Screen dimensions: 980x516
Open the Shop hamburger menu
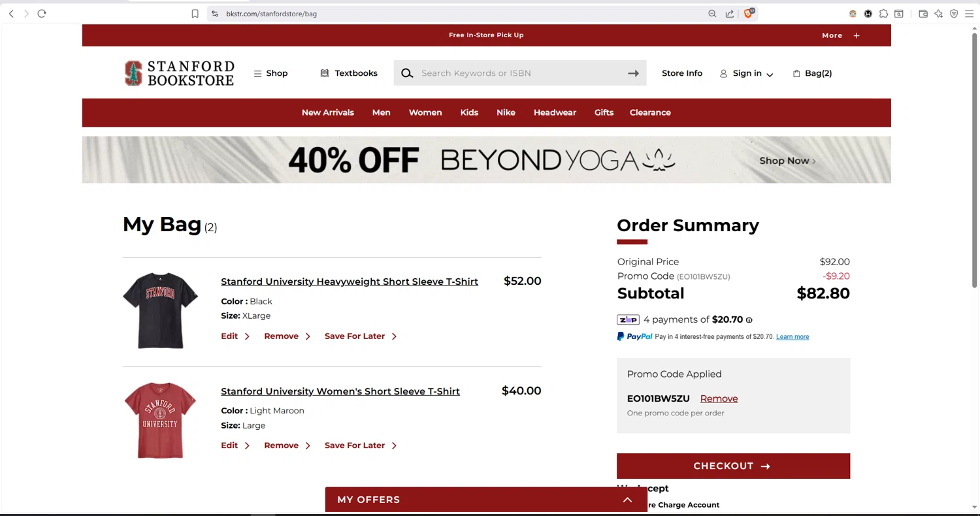click(270, 73)
